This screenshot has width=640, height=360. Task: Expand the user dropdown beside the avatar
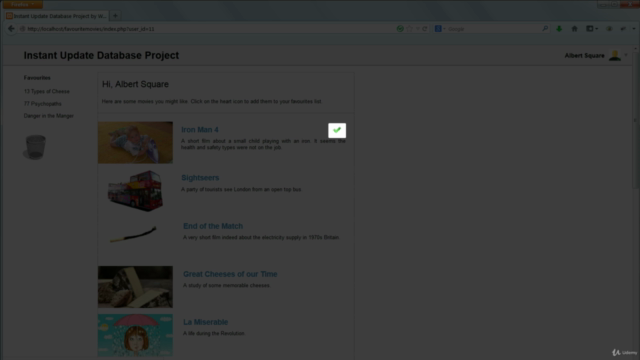click(x=626, y=55)
